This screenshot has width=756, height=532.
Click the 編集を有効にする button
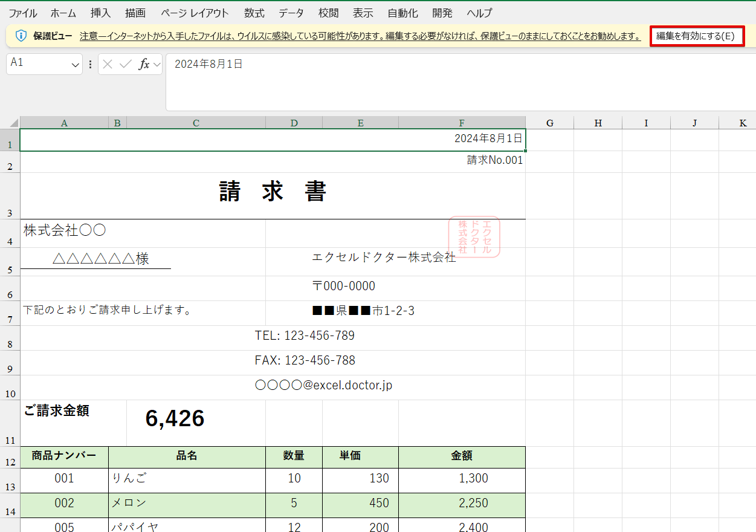coord(697,36)
